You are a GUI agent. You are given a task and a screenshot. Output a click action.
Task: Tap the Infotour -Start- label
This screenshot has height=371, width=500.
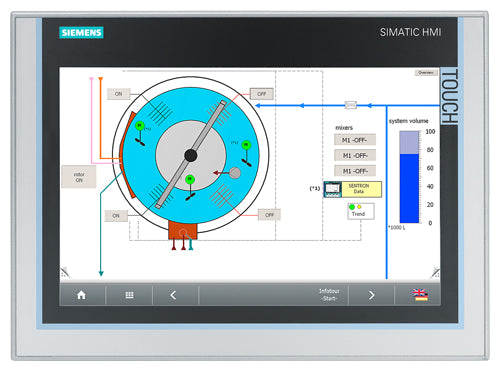329,295
